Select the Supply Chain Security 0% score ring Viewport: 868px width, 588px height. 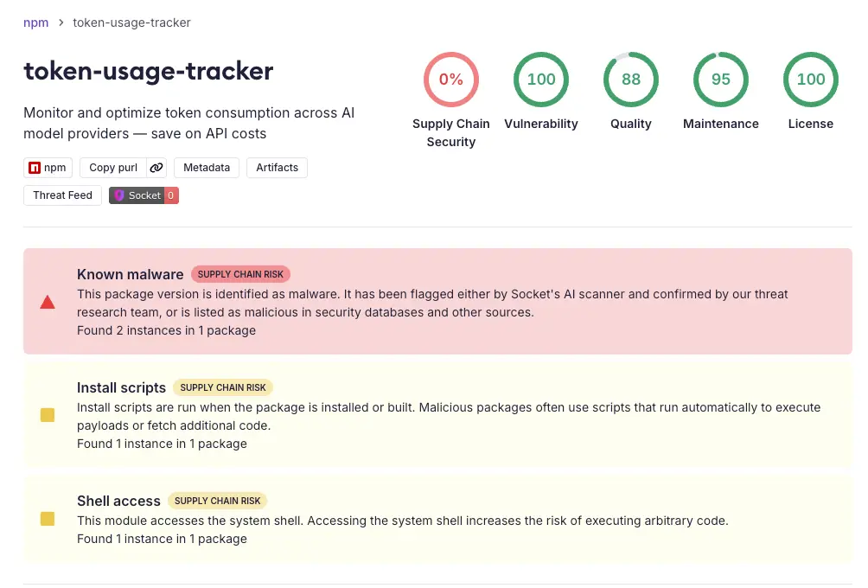pyautogui.click(x=451, y=80)
